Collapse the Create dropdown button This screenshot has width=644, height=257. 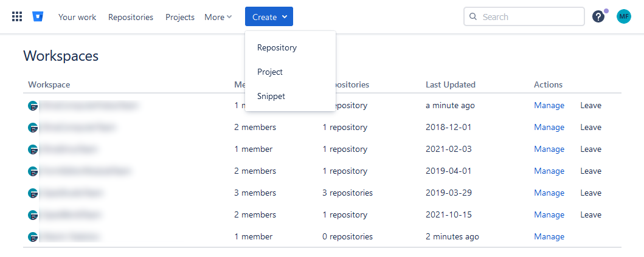point(269,16)
